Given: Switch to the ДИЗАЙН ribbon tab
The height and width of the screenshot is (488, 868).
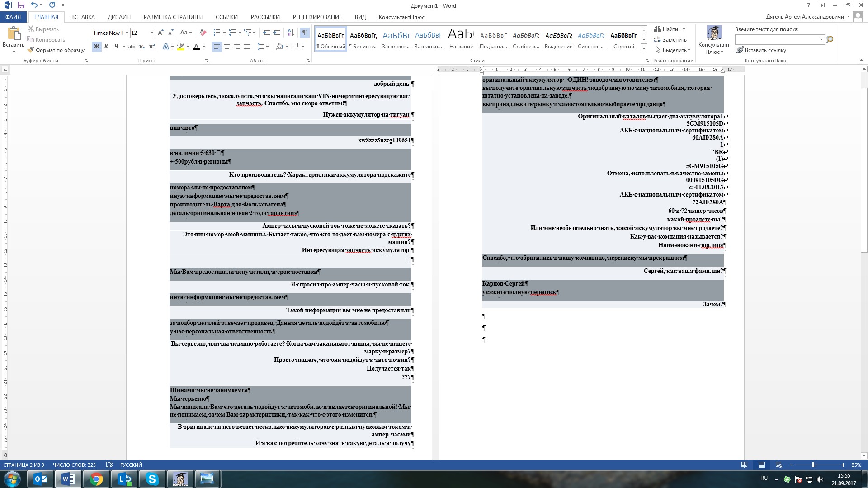Looking at the screenshot, I should [119, 17].
